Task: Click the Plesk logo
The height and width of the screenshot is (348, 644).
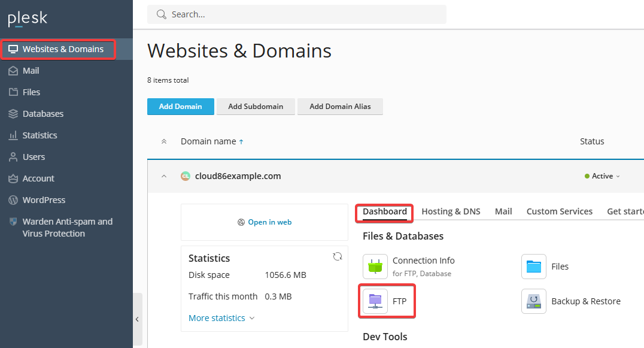Action: (x=28, y=19)
